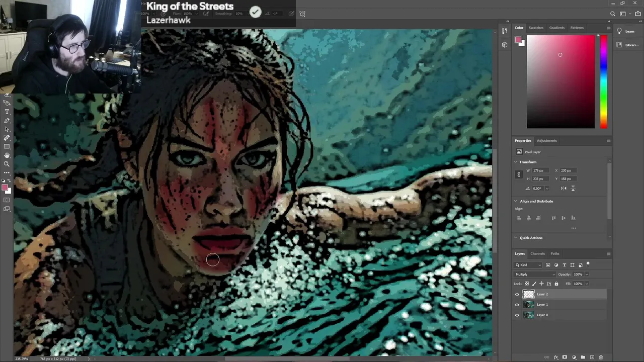Toggle the link width and height constraint
Image resolution: width=644 pixels, height=362 pixels.
(x=519, y=174)
